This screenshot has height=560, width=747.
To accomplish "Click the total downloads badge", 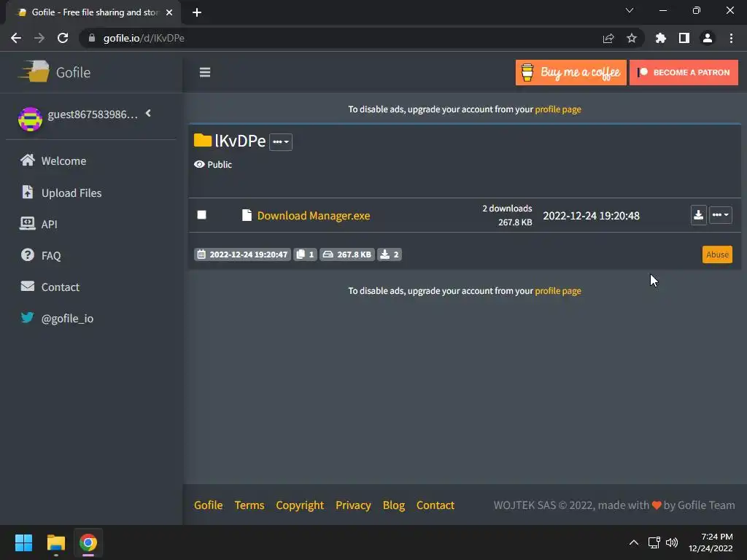I will (390, 254).
